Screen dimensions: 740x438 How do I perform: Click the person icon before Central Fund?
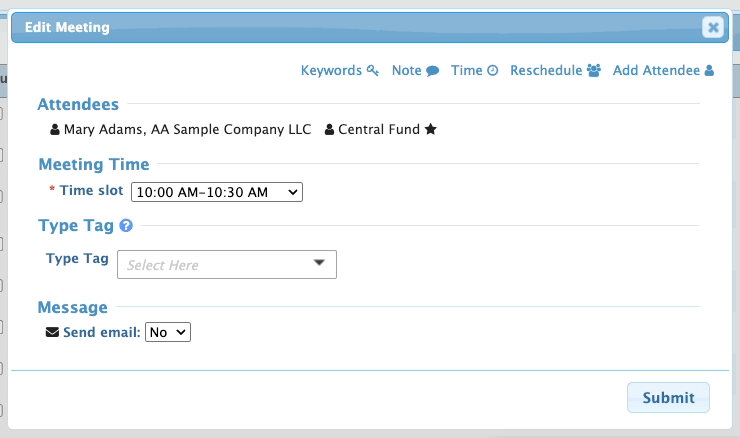(330, 129)
